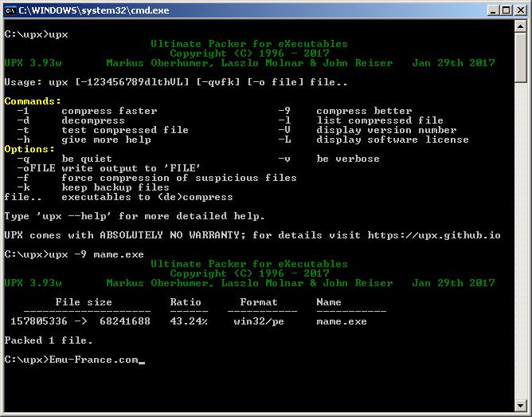
Task: Click the ratio value 43.24%
Action: (x=189, y=321)
